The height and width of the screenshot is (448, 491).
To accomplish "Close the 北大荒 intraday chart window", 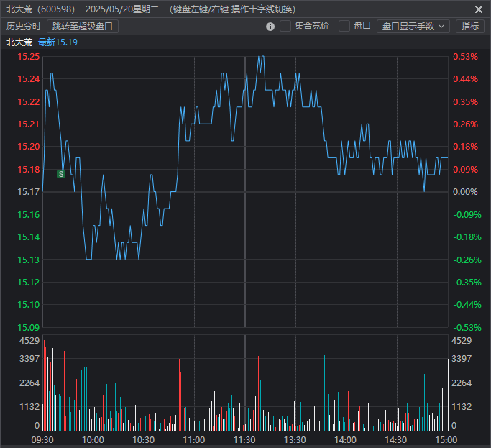I will [x=479, y=9].
